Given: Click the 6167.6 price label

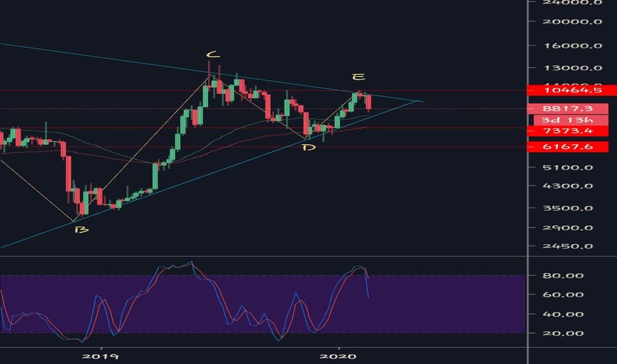Looking at the screenshot, I should pyautogui.click(x=567, y=147).
